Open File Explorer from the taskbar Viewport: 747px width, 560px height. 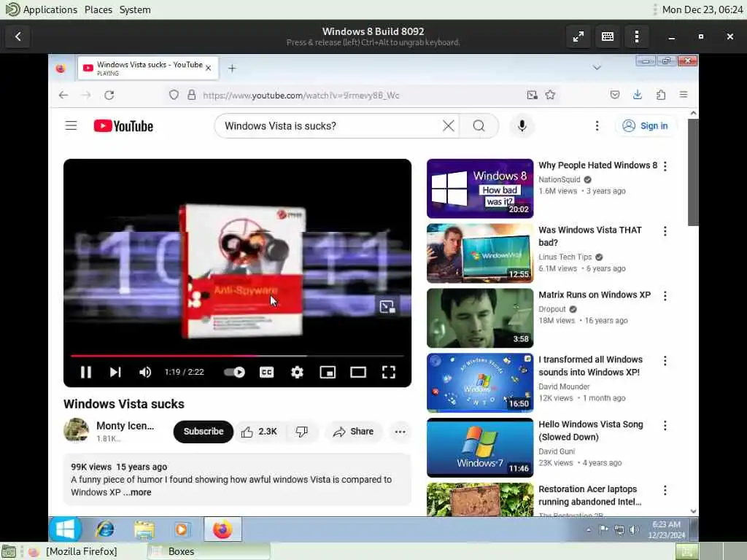[x=144, y=529]
